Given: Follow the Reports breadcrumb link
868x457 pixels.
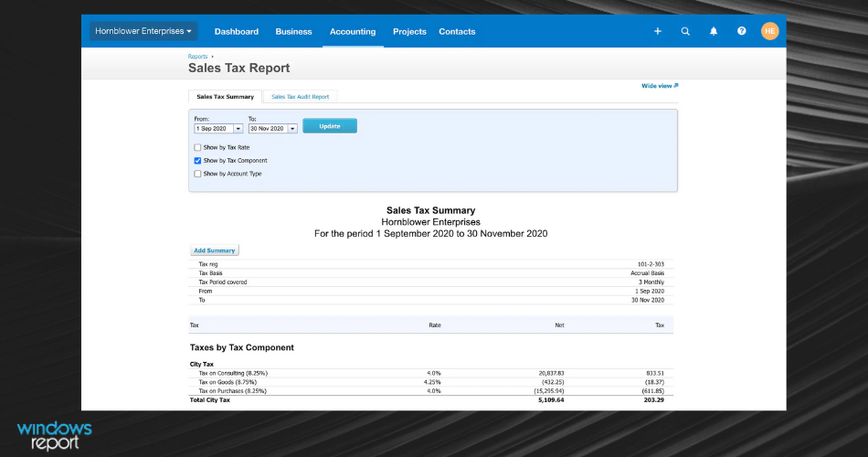Looking at the screenshot, I should (x=197, y=57).
